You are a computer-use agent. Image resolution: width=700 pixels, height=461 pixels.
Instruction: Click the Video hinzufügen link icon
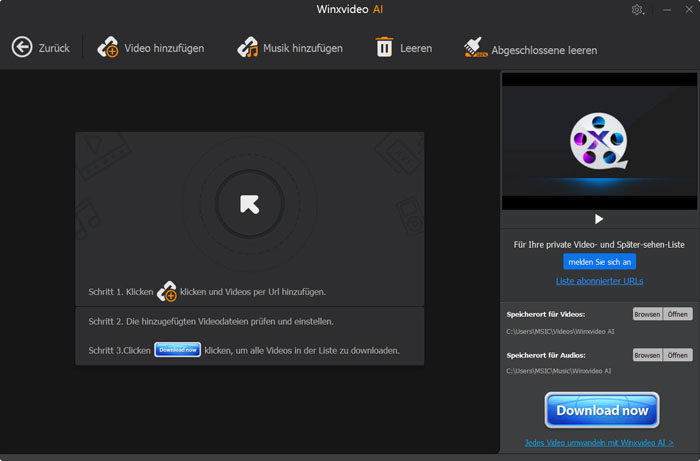pyautogui.click(x=108, y=47)
